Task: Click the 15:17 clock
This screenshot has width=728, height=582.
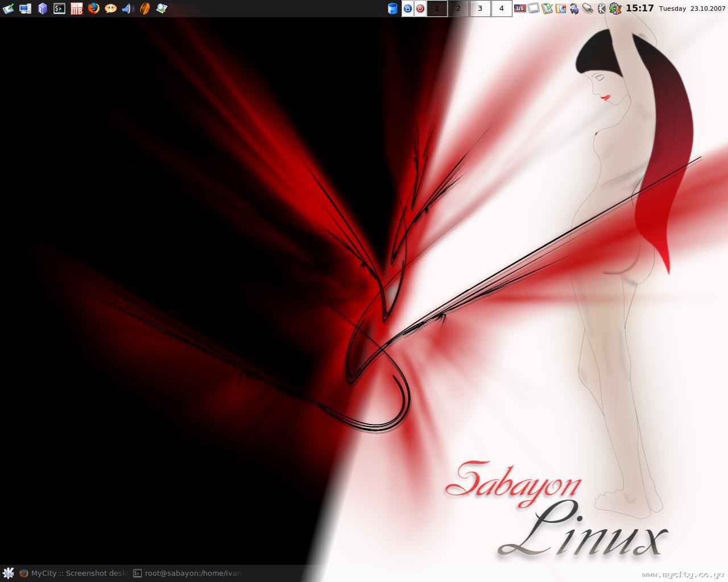Action: click(x=640, y=9)
